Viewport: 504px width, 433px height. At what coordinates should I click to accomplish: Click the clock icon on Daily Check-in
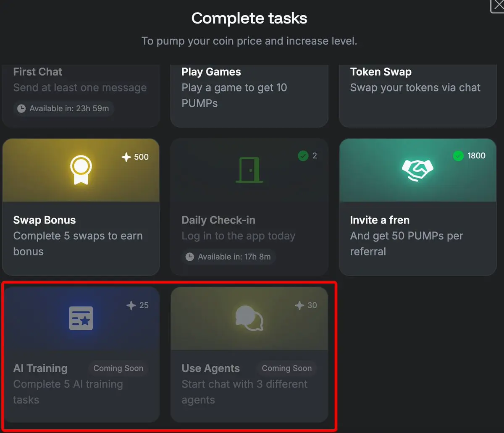coord(190,256)
